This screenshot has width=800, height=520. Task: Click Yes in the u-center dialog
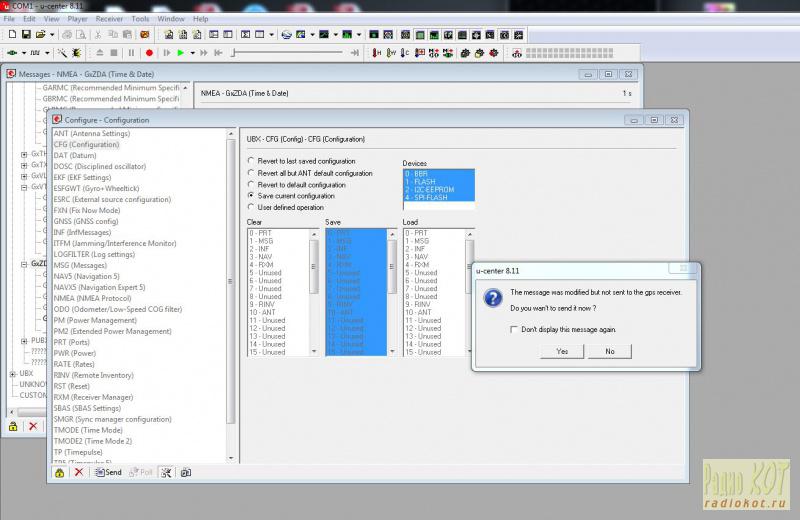pyautogui.click(x=562, y=351)
